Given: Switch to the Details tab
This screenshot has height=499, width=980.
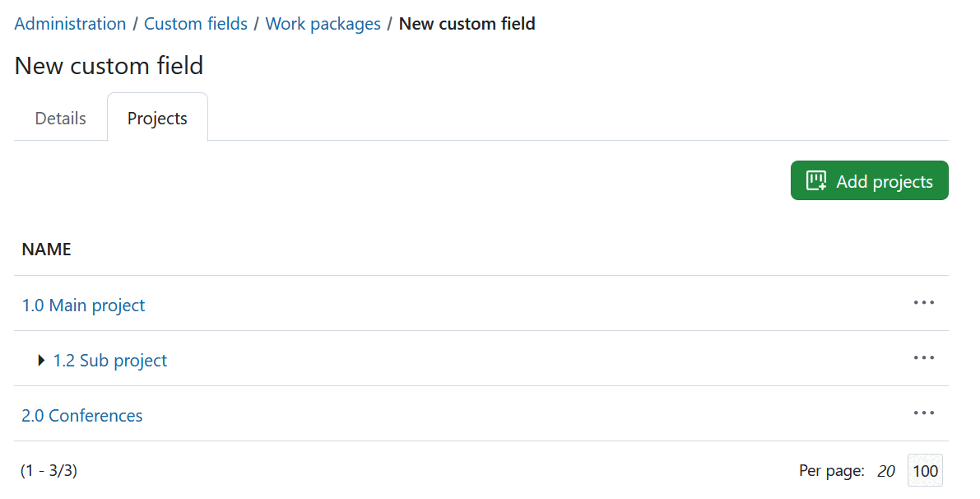Looking at the screenshot, I should [x=60, y=118].
